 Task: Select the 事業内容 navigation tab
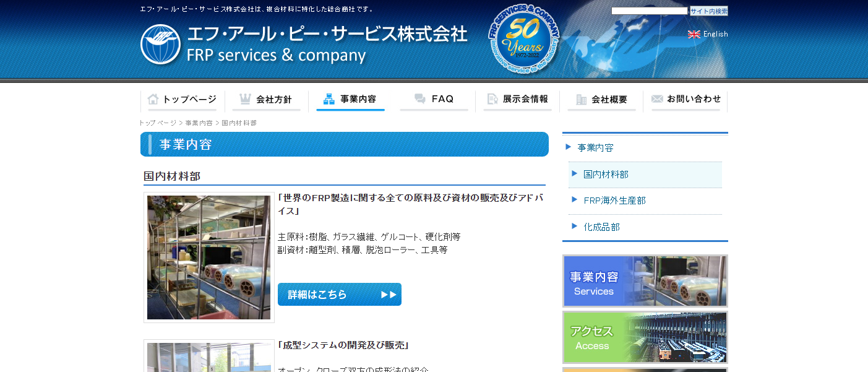pos(350,100)
